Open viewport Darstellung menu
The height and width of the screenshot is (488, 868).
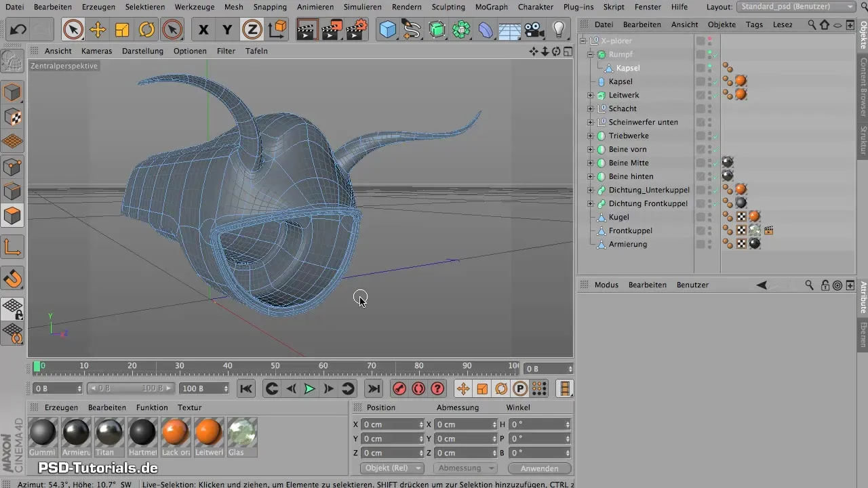coord(142,51)
